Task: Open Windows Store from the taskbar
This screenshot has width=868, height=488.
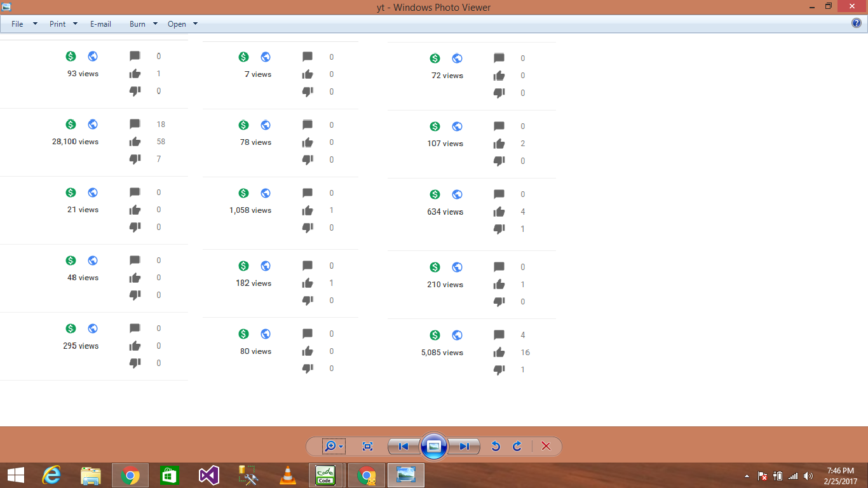Action: click(170, 475)
